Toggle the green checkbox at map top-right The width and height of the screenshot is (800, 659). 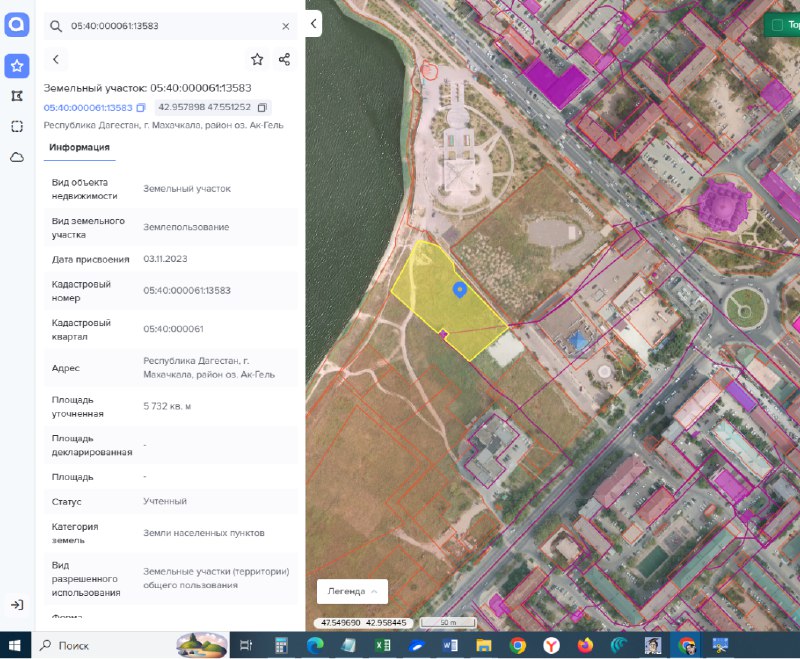coord(778,23)
